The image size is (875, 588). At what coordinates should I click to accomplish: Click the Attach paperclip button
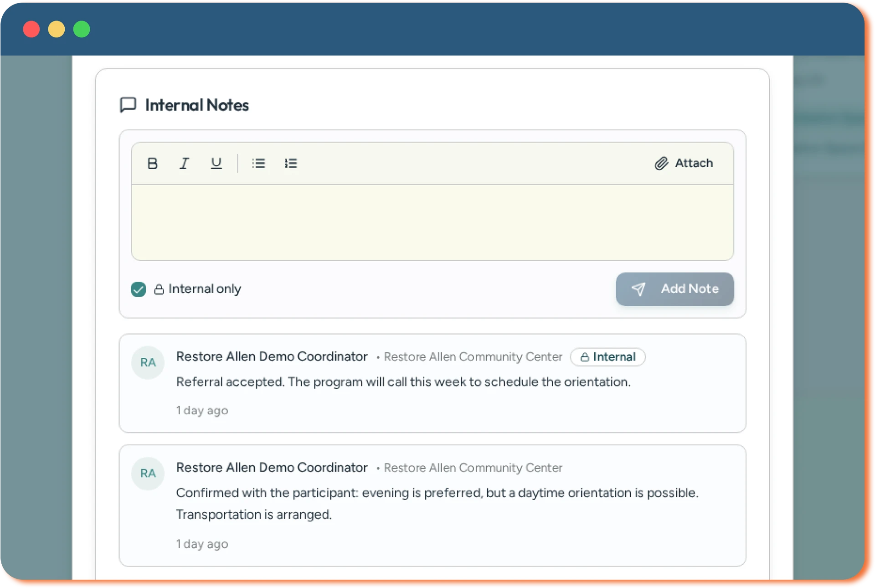point(684,163)
